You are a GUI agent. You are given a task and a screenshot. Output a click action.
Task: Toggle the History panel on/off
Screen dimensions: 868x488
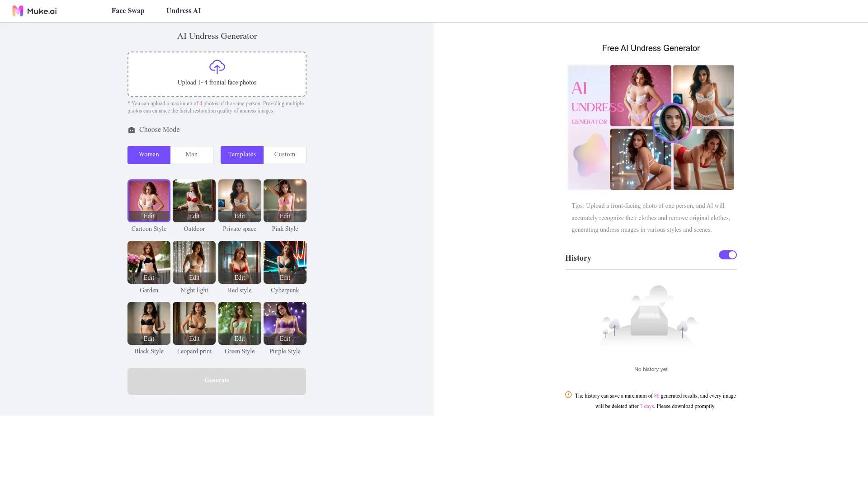click(727, 255)
